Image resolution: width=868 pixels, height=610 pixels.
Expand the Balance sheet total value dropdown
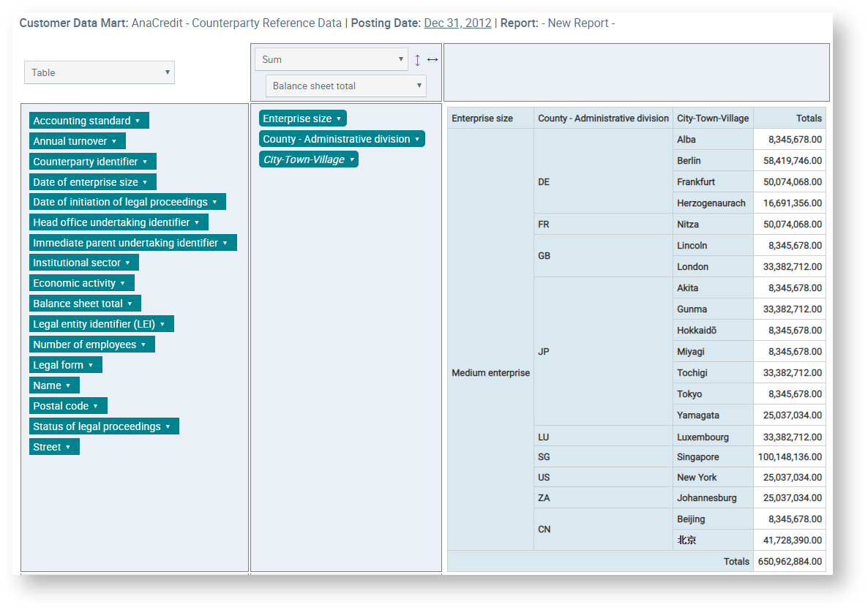pos(345,86)
